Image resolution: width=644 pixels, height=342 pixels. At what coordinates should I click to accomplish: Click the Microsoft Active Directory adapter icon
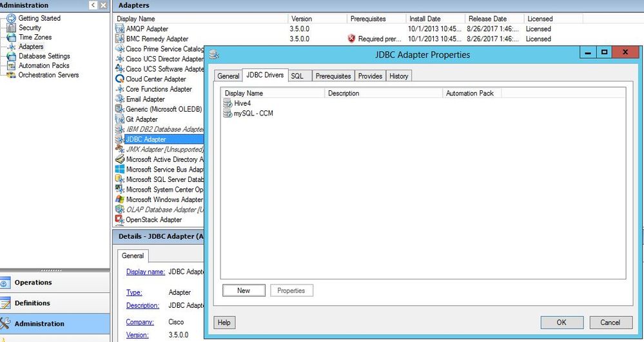[x=119, y=159]
